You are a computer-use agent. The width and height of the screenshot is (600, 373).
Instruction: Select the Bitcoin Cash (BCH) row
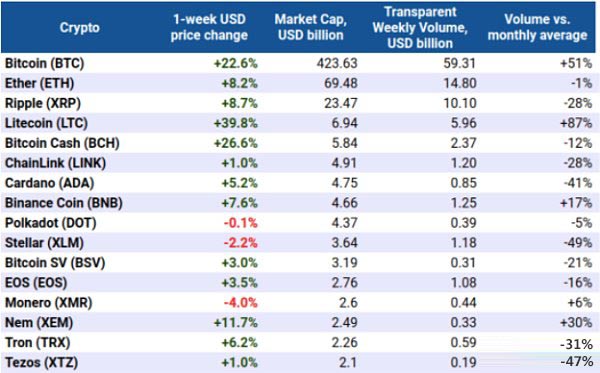[x=300, y=143]
